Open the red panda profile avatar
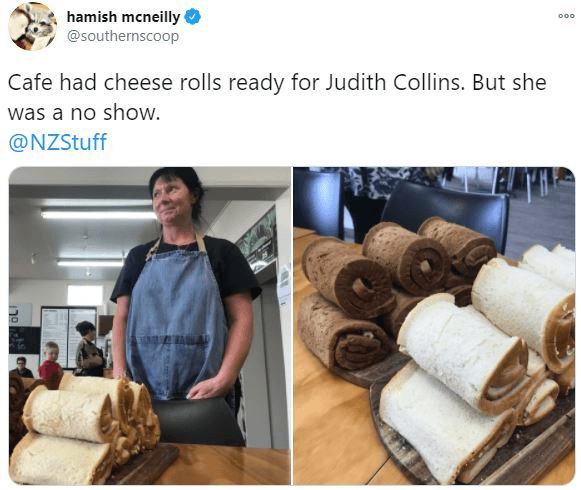581x490 pixels. 33,26
